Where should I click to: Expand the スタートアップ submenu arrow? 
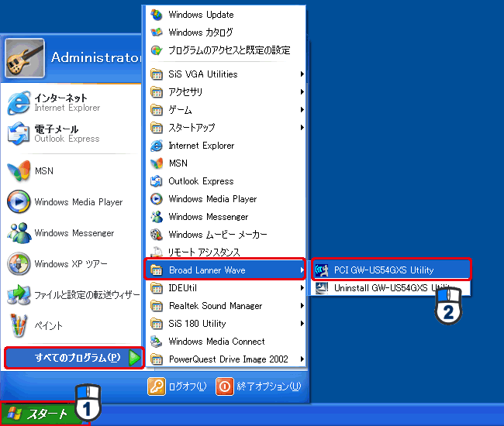click(302, 128)
